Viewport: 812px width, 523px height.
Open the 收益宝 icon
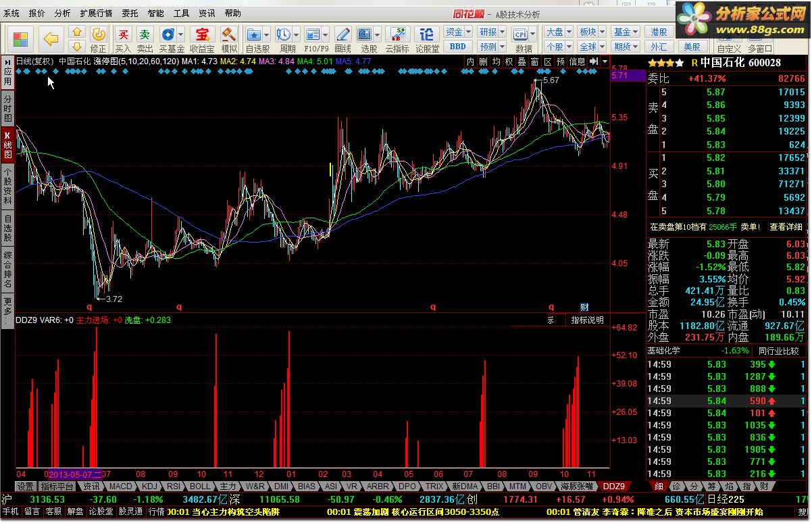click(x=202, y=39)
